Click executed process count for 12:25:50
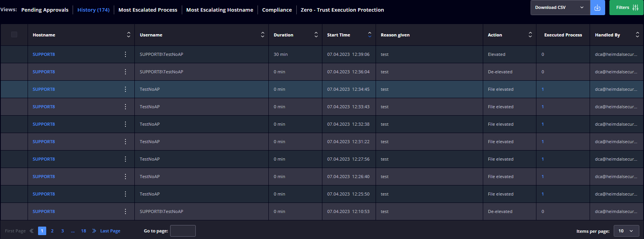The height and width of the screenshot is (239, 644). (x=543, y=194)
